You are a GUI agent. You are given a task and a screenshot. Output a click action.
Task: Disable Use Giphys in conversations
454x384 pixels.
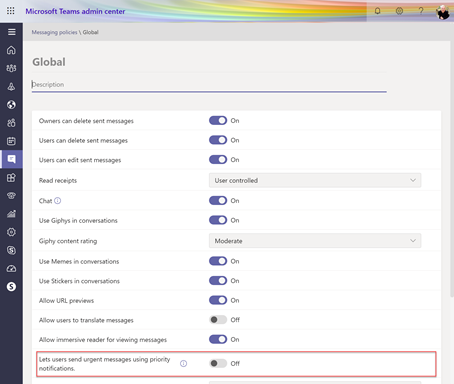pos(218,220)
